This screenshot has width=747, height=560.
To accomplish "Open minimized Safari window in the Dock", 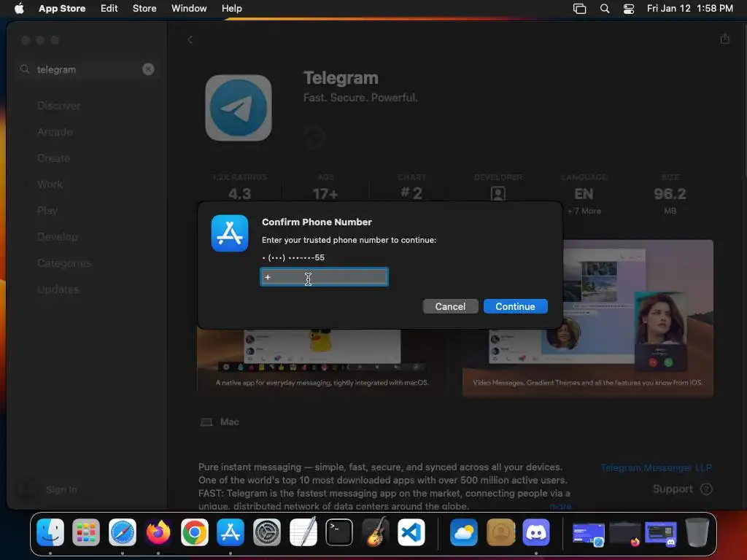I will [x=589, y=533].
